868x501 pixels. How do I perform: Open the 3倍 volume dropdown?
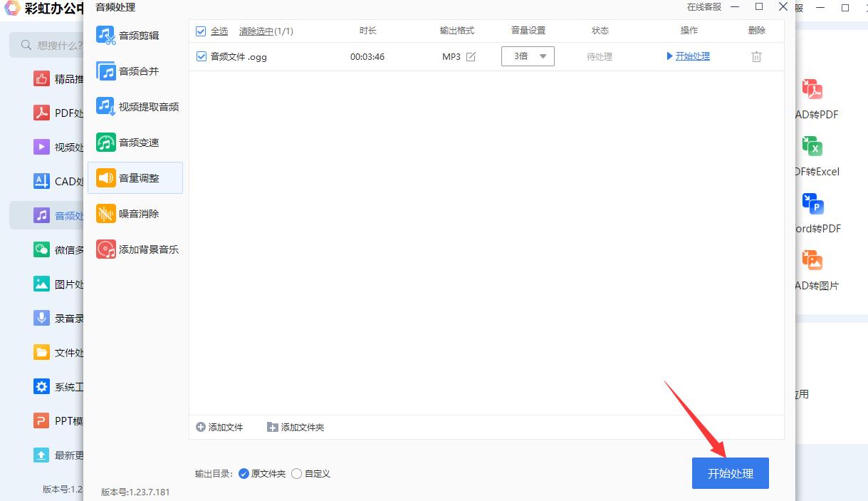528,56
